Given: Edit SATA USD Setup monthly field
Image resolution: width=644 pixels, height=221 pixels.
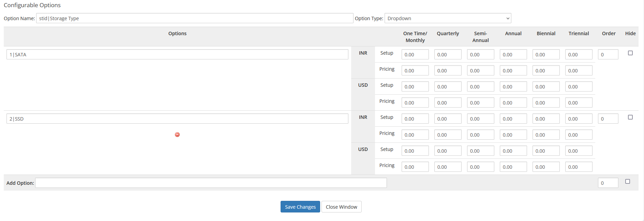Looking at the screenshot, I should point(415,86).
